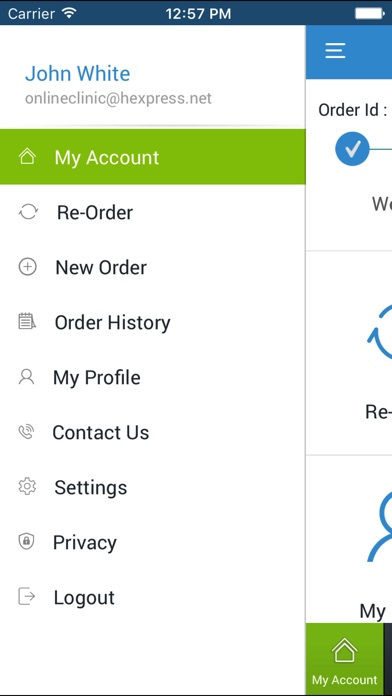Click the plus circle New Order icon

click(28, 267)
